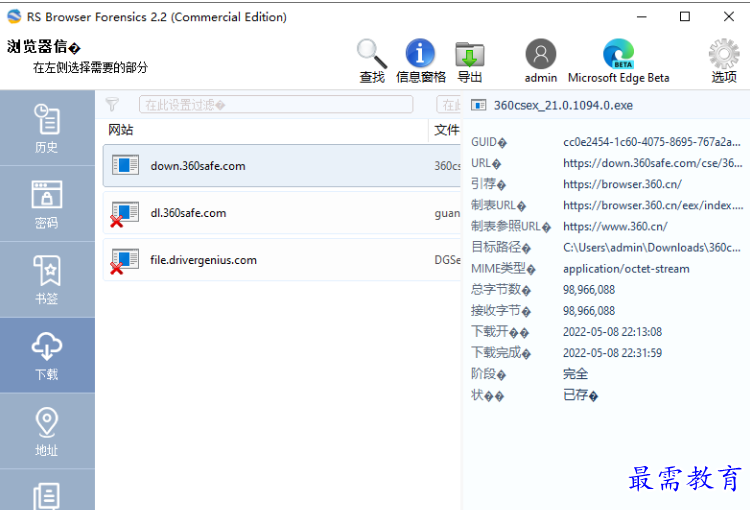Select the dl.360safe.com download row
The width and height of the screenshot is (750, 510).
282,213
